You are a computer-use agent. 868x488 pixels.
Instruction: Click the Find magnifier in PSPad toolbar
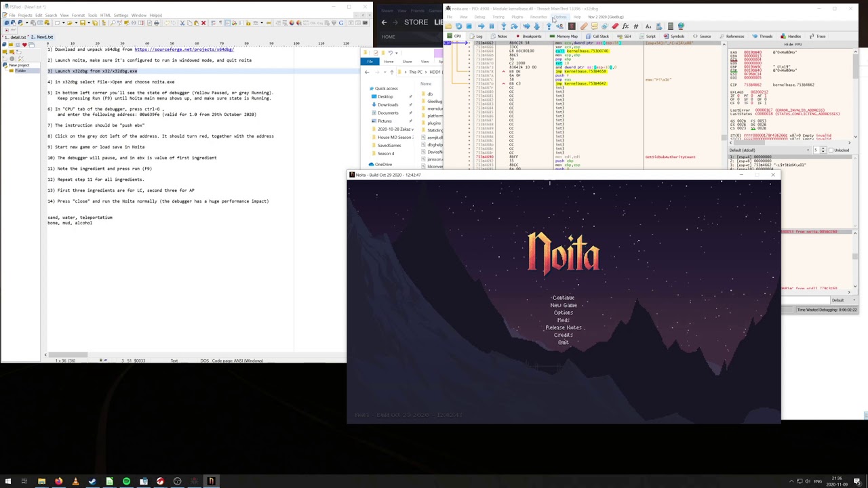[113, 23]
